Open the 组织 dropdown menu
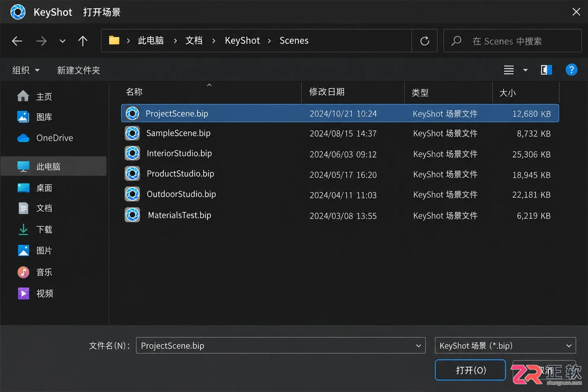This screenshot has height=392, width=588. pyautogui.click(x=26, y=70)
